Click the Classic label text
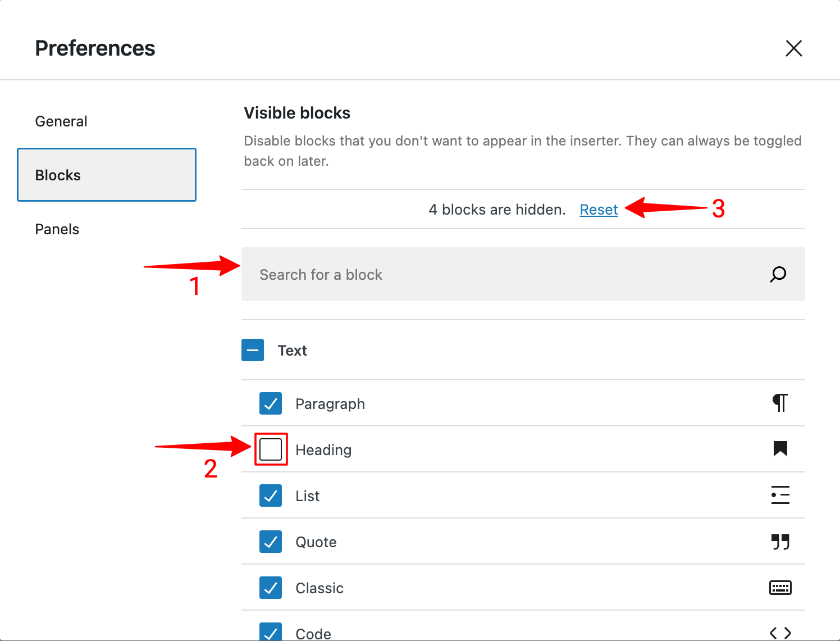This screenshot has height=641, width=840. [x=319, y=588]
